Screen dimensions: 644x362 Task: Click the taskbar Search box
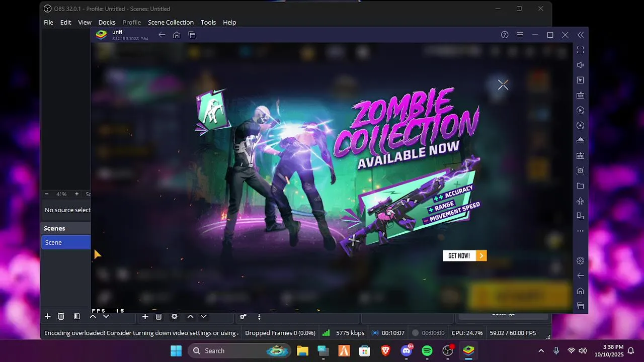click(239, 351)
